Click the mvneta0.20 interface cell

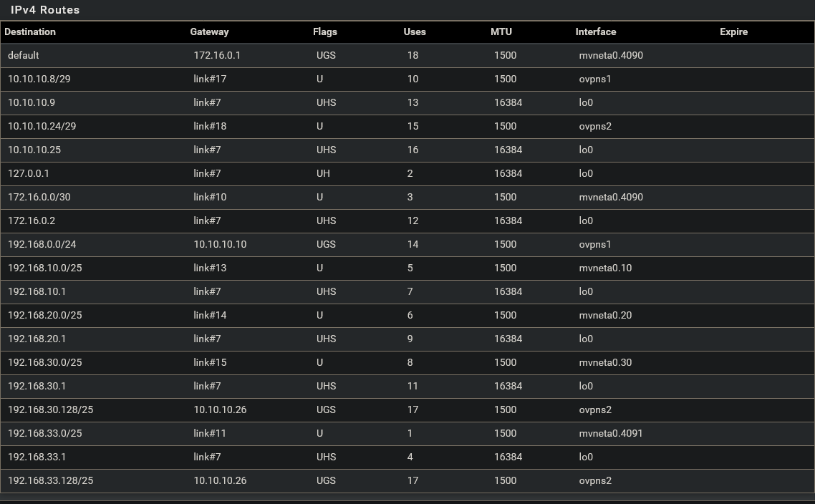point(606,316)
